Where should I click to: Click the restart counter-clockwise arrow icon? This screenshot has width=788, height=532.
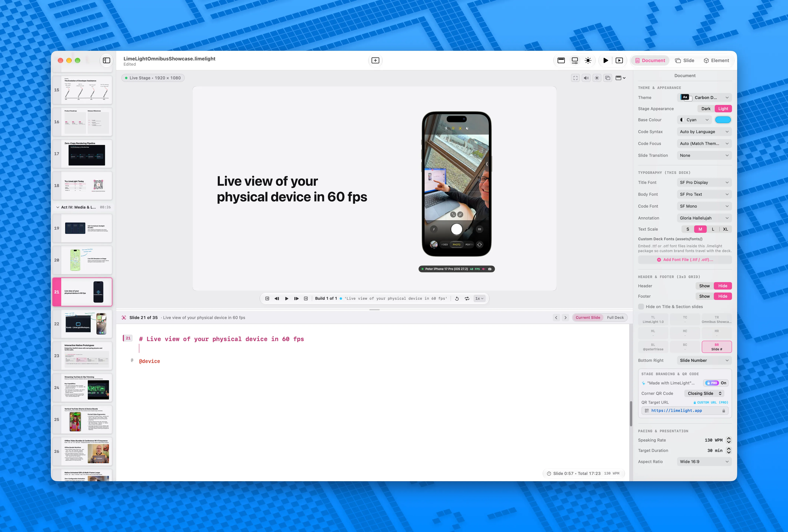coord(457,298)
